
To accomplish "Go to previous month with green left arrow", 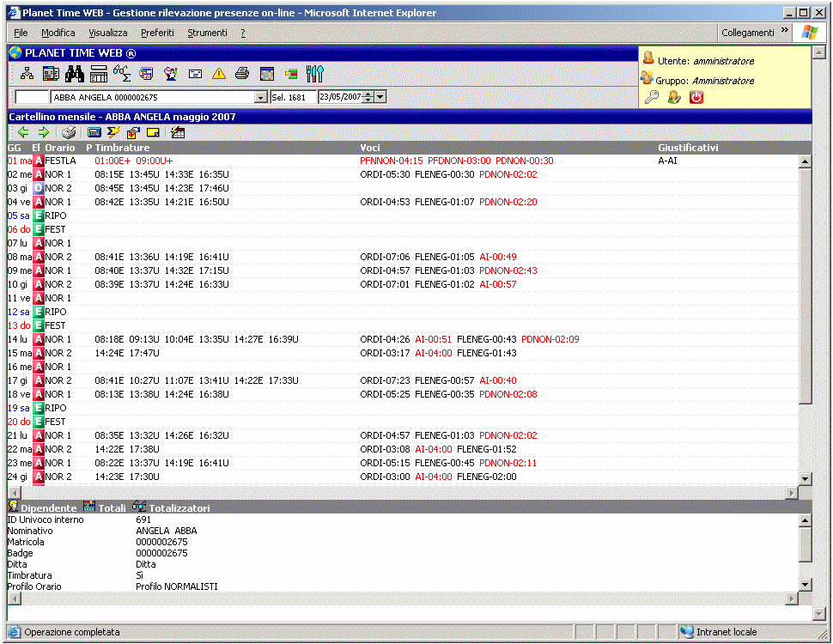I will coord(23,132).
